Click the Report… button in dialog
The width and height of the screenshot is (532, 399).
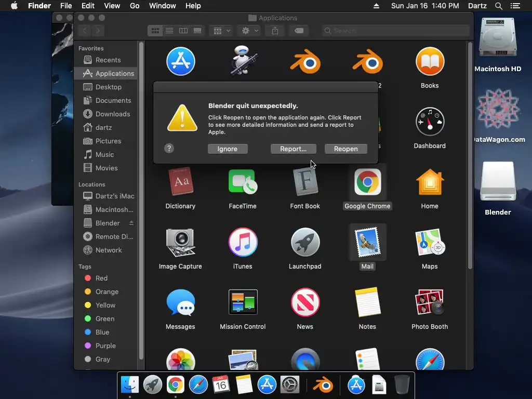point(293,149)
